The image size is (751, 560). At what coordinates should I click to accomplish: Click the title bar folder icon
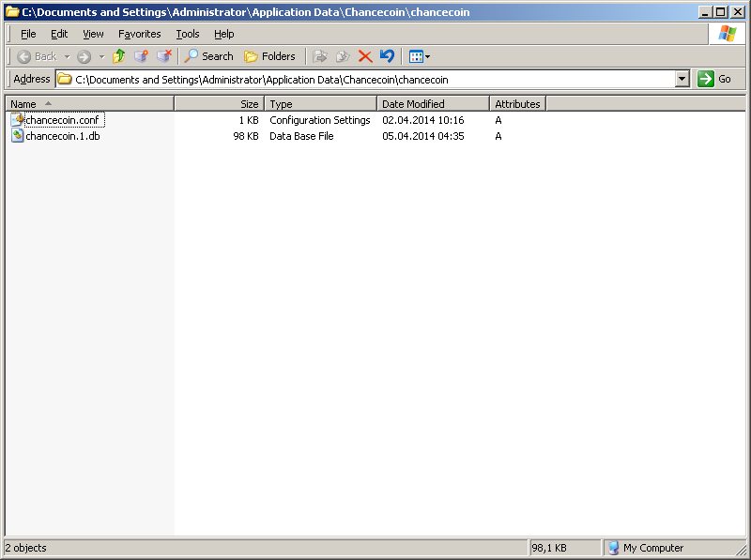tap(12, 12)
